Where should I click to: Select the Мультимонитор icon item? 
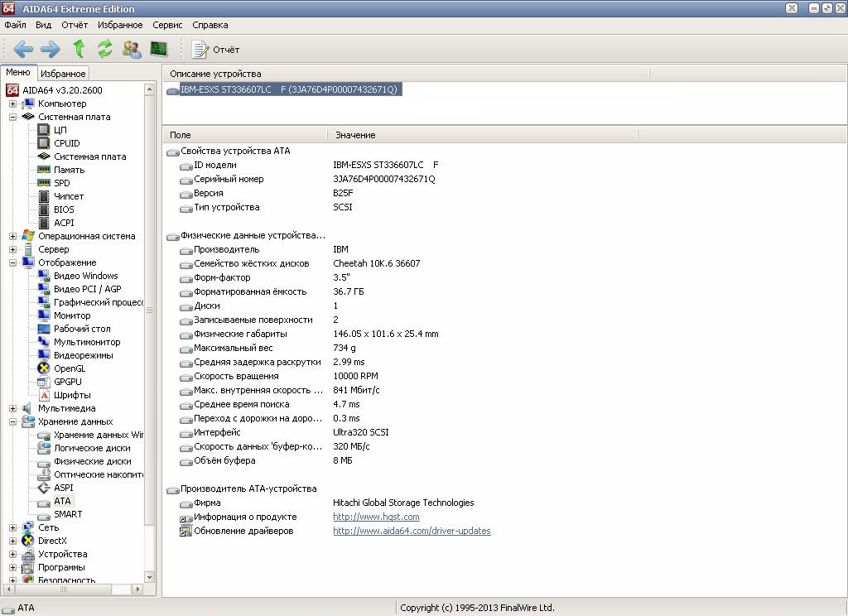tap(44, 342)
